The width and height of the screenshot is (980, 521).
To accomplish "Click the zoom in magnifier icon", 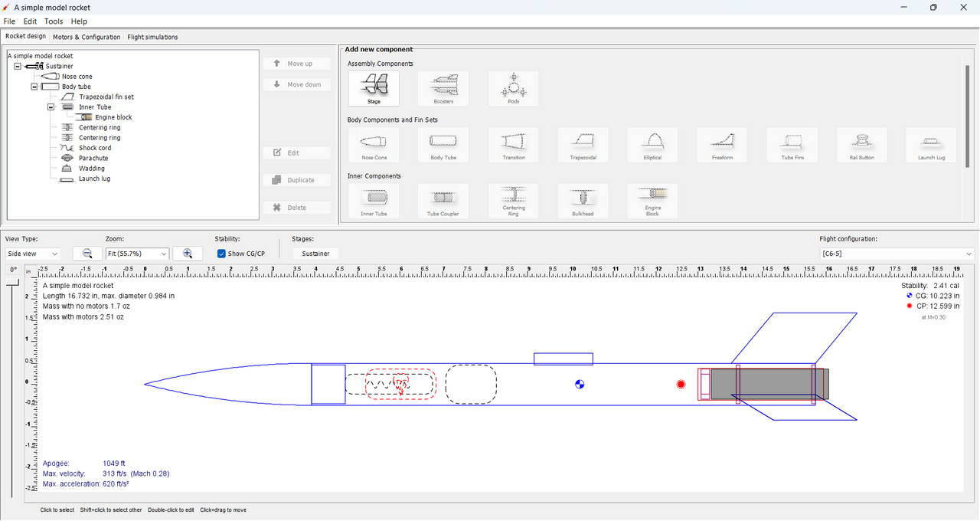I will (x=188, y=254).
